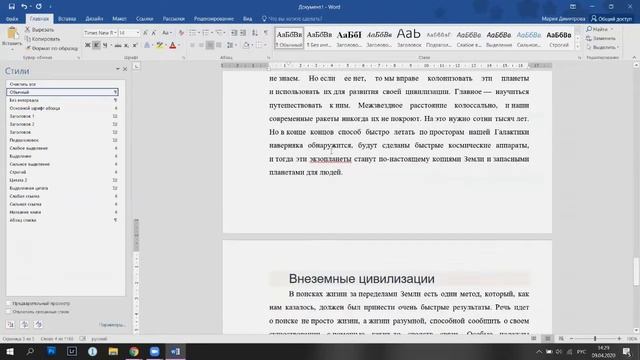
Task: Toggle superscript formatting
Action: coord(135,45)
